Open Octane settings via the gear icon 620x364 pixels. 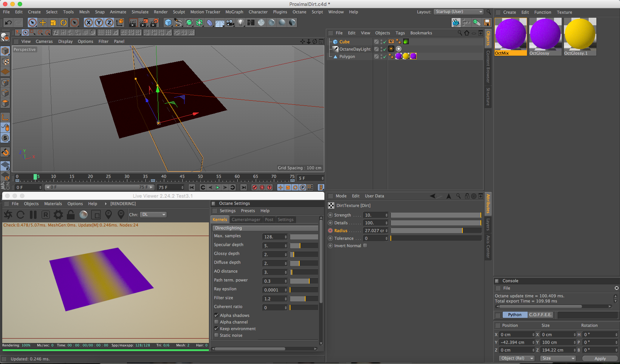point(58,215)
